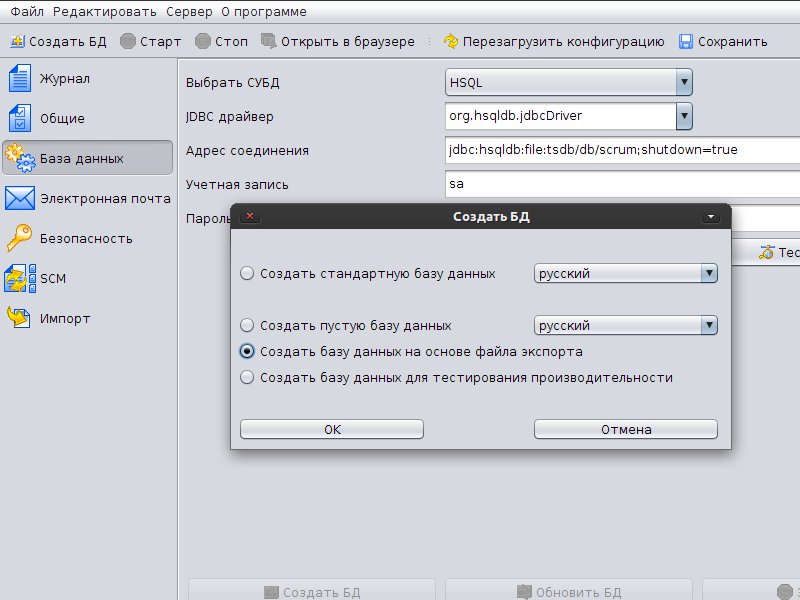Open the Безопасность key icon
800x600 pixels.
tap(20, 238)
